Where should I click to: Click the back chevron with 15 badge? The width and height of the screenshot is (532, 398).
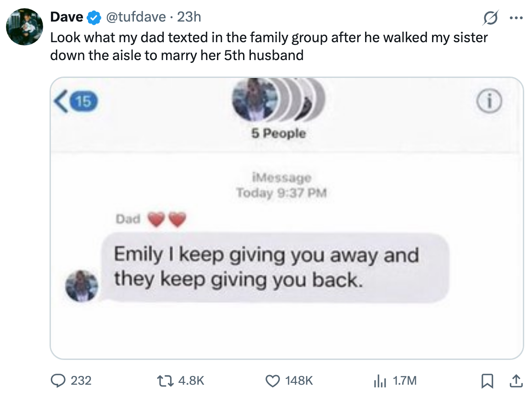click(77, 101)
